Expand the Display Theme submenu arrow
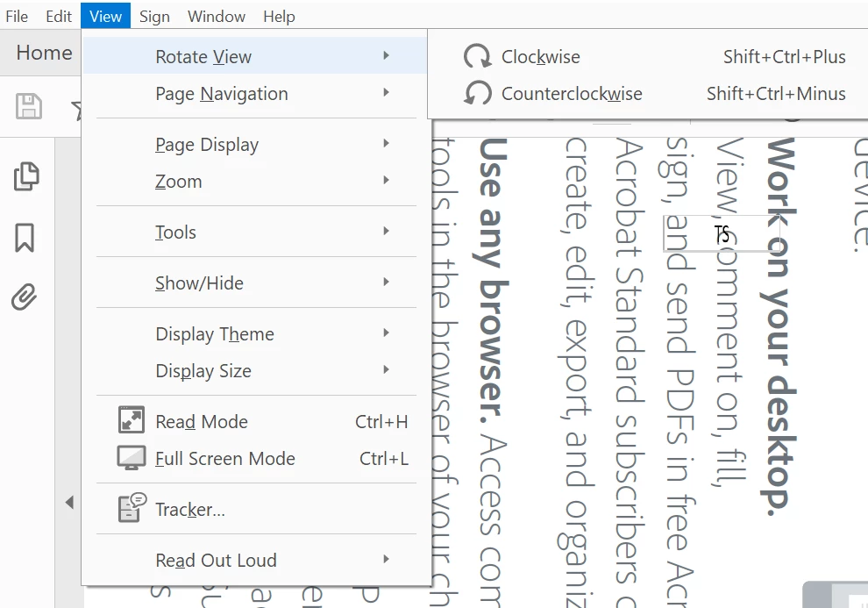The width and height of the screenshot is (868, 608). click(387, 333)
